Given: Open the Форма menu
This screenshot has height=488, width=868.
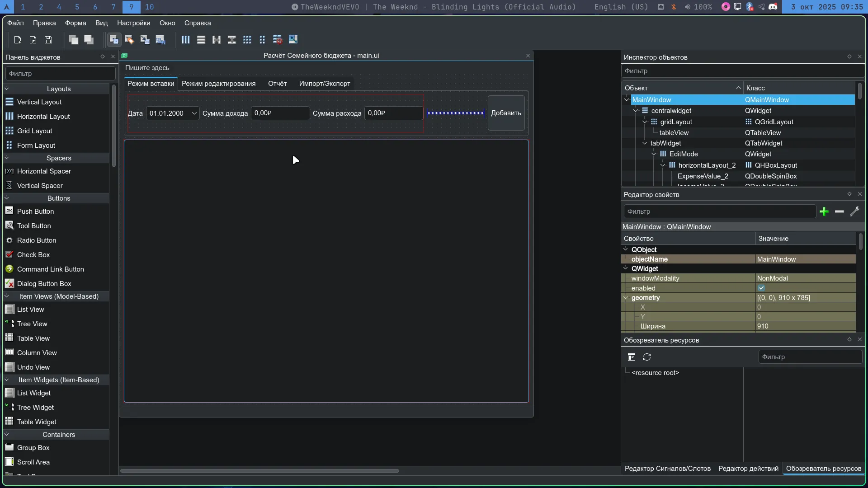Looking at the screenshot, I should (x=75, y=23).
